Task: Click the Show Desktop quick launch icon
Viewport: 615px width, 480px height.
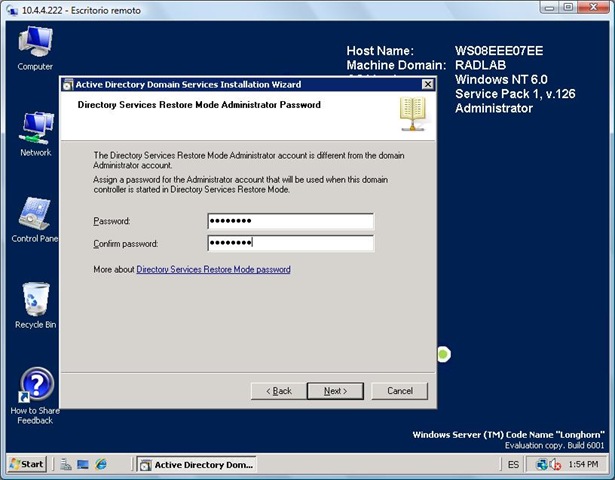Action: coord(83,465)
